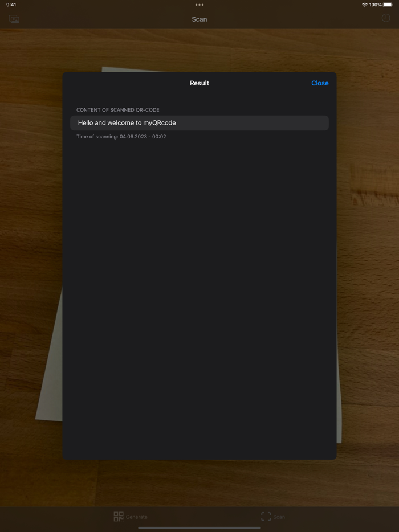Tap the home indicator bar
Screen dimensions: 399x532
coord(199,528)
